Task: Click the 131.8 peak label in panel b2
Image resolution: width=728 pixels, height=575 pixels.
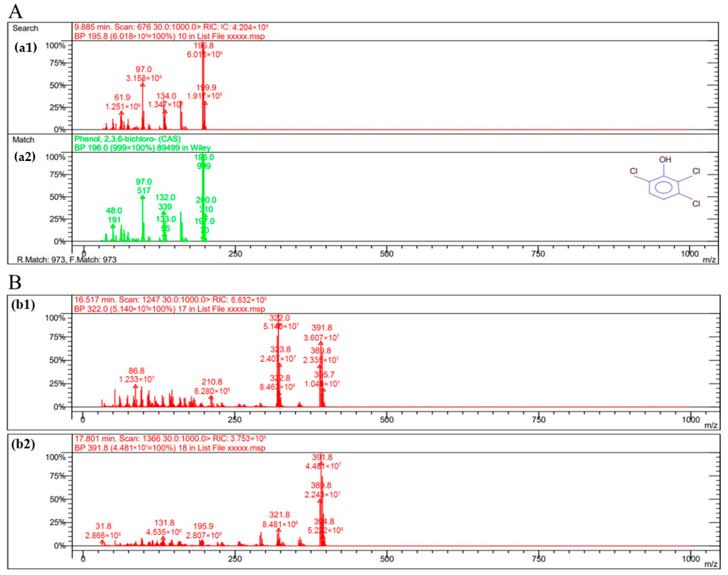Action: [x=164, y=523]
